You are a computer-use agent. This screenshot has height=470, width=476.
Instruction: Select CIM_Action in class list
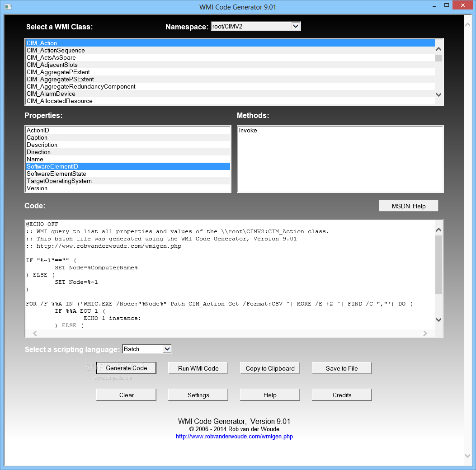tap(231, 43)
